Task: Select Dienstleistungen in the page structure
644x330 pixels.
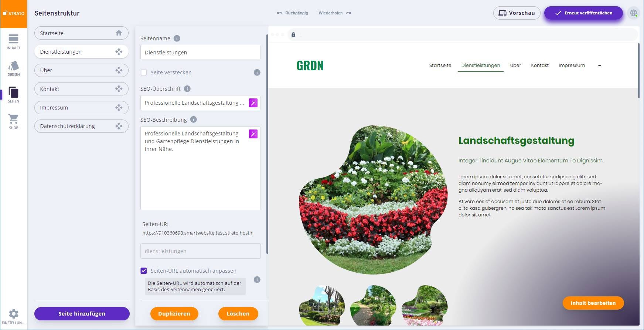Action: tap(81, 52)
